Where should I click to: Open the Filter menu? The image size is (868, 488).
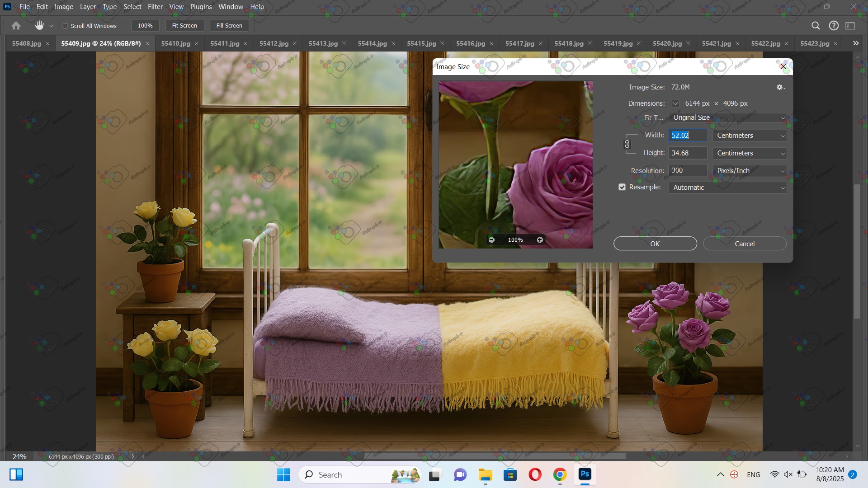155,7
